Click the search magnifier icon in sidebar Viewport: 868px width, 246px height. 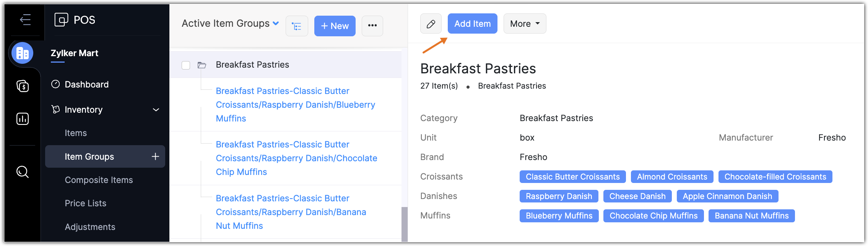(23, 172)
